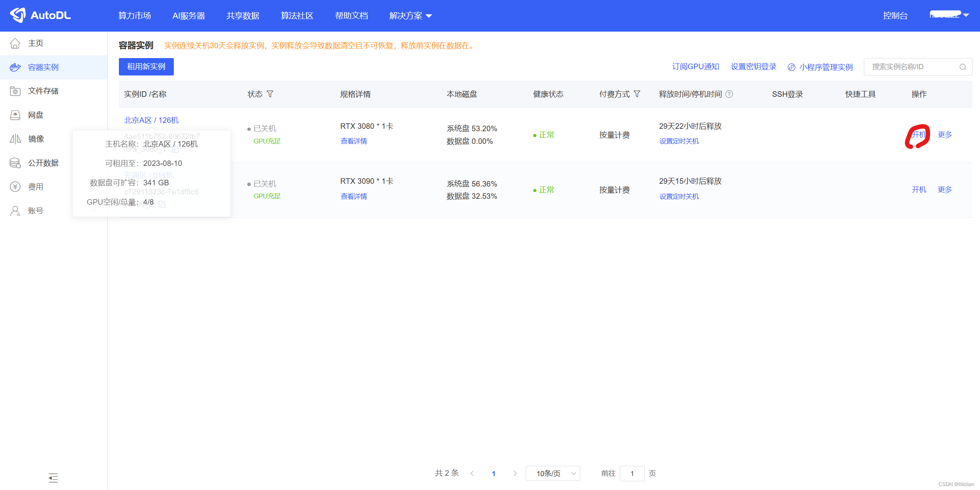Click the account person icon
The height and width of the screenshot is (490, 980).
(x=15, y=211)
